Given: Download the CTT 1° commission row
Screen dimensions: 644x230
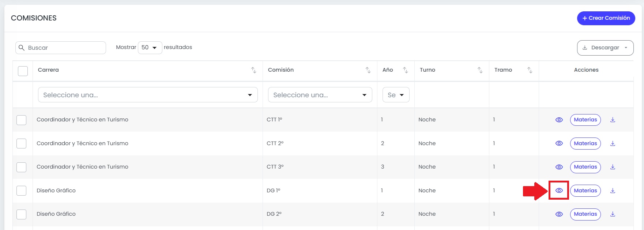Looking at the screenshot, I should tap(613, 120).
